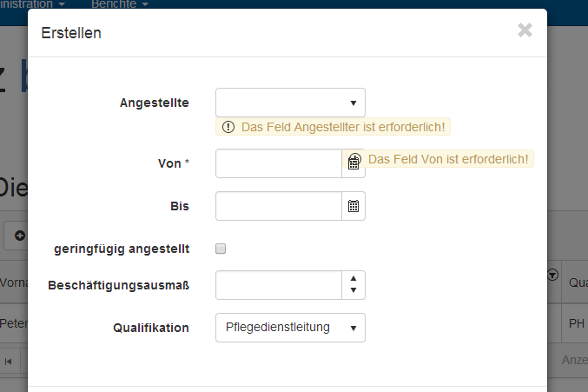Viewport: 588px width, 392px height.
Task: Focus the Von date input field
Action: (278, 163)
